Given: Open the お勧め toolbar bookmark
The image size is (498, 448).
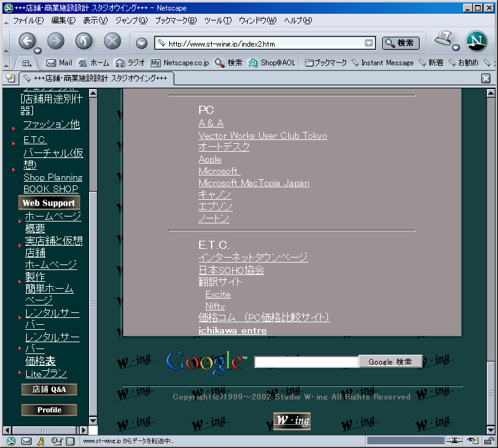Looking at the screenshot, I should [463, 63].
